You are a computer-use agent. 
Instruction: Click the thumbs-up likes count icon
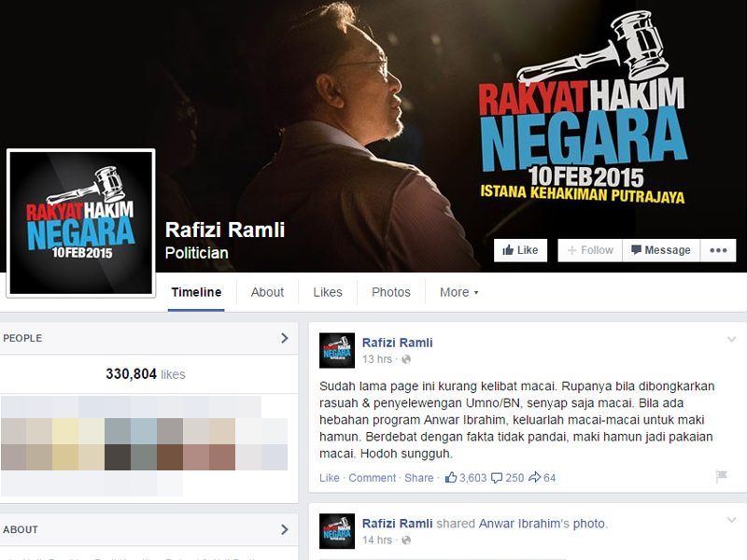pyautogui.click(x=451, y=478)
